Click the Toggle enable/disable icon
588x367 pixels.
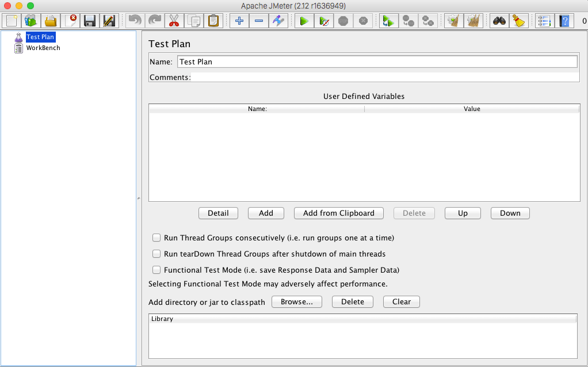(x=278, y=21)
